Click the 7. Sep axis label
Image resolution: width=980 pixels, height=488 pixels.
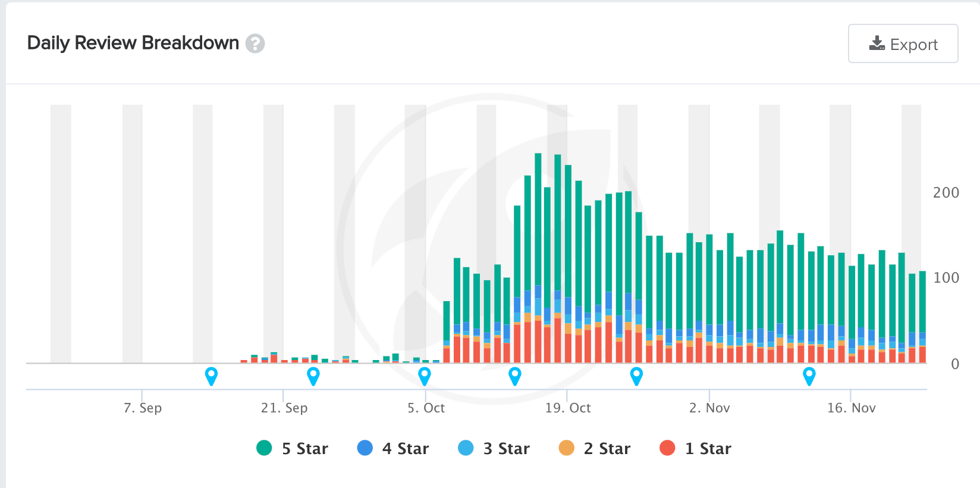[143, 408]
